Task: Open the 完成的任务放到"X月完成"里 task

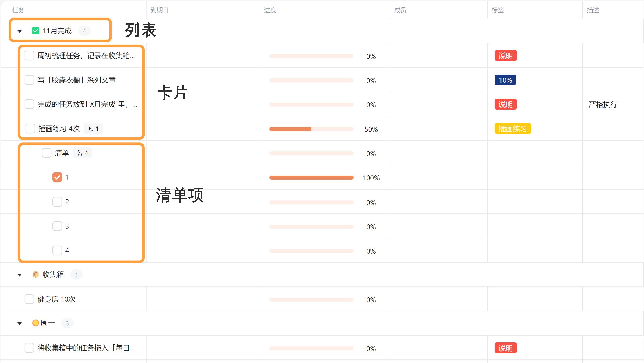Action: click(x=84, y=104)
